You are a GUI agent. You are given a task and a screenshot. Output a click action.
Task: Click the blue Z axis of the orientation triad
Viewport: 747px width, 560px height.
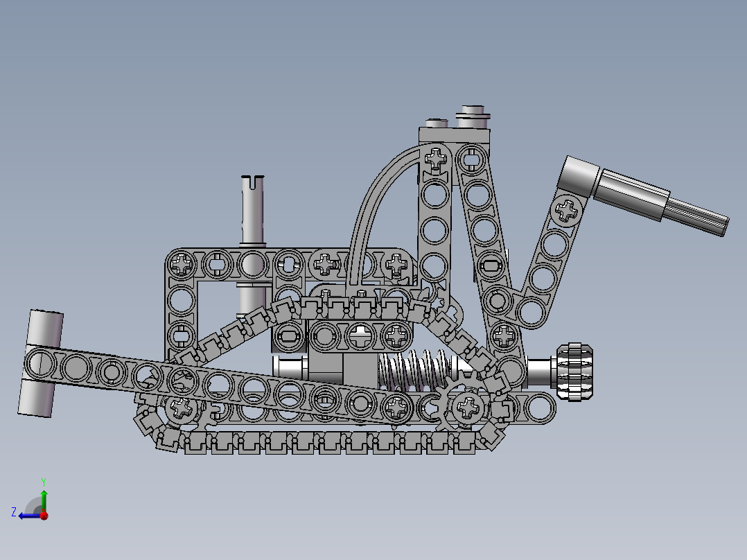coord(30,516)
